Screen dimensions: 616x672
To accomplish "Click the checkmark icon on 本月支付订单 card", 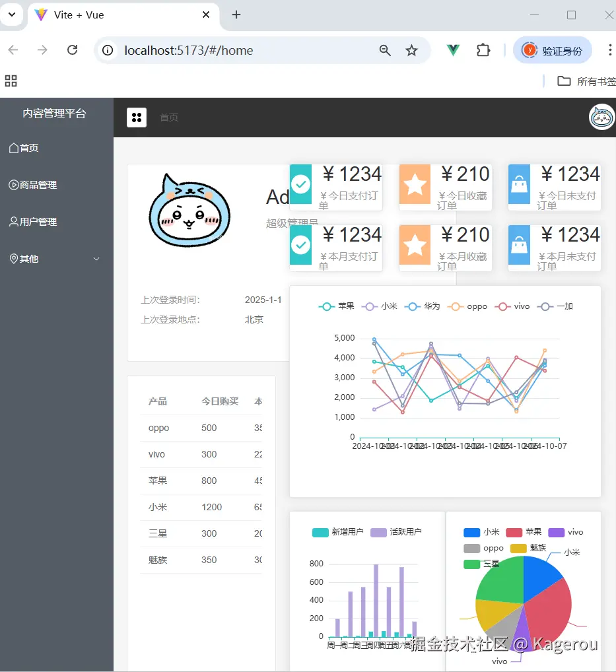I will click(300, 245).
